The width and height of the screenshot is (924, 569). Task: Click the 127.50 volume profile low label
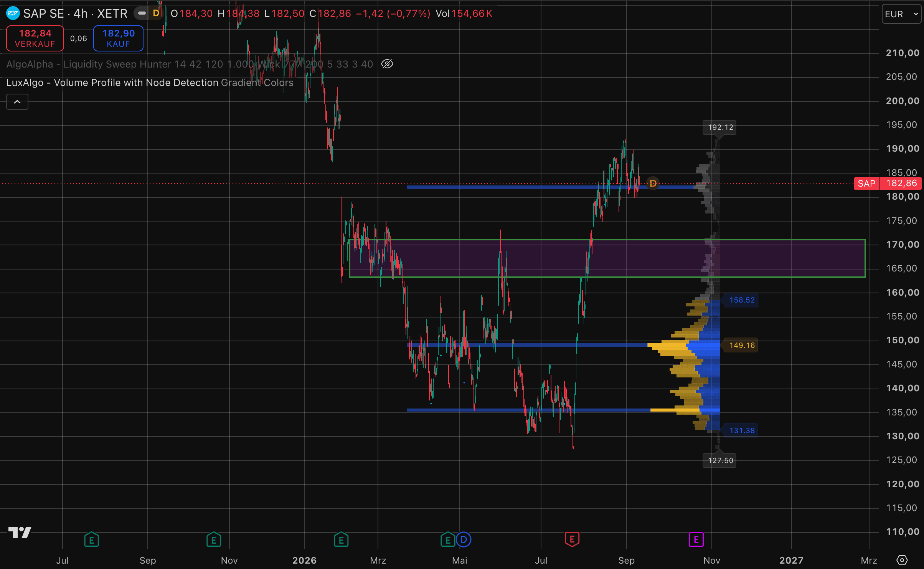(x=719, y=460)
